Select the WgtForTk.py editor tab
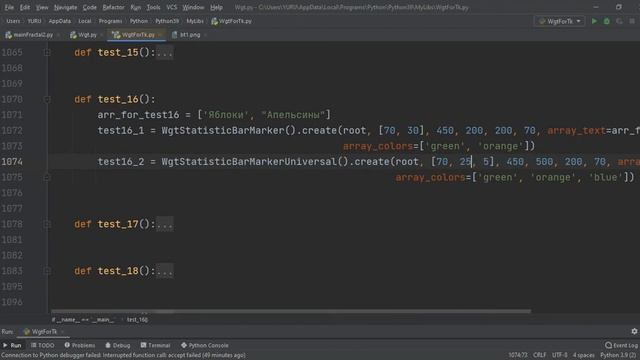This screenshot has width=640, height=360. [x=135, y=35]
